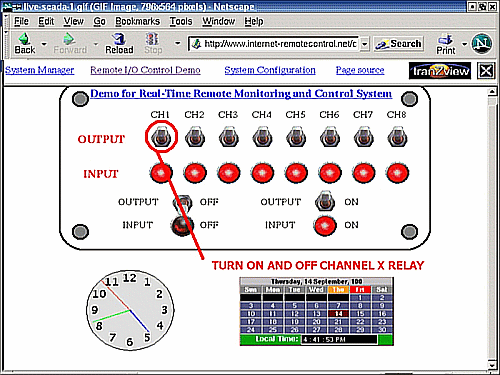Screen dimensions: 500x375
Task: Click the legend OUTPUT ON switch
Action: (325, 201)
